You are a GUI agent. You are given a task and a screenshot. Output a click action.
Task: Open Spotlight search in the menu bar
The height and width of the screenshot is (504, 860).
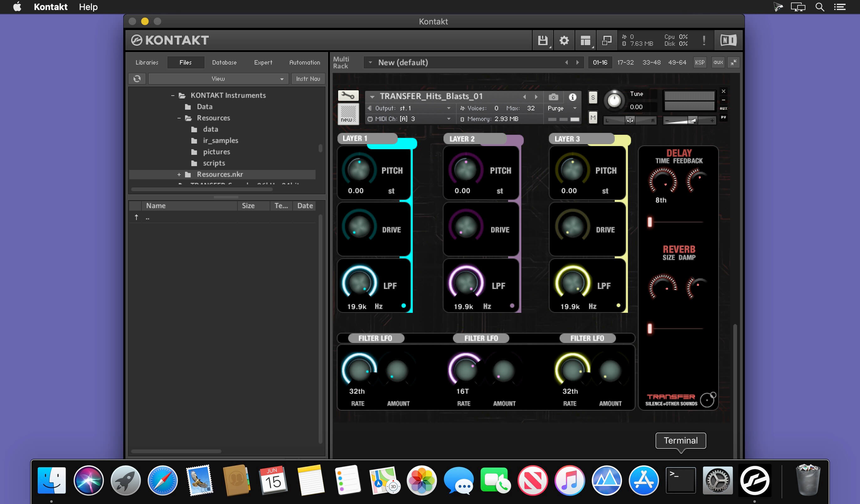point(820,7)
